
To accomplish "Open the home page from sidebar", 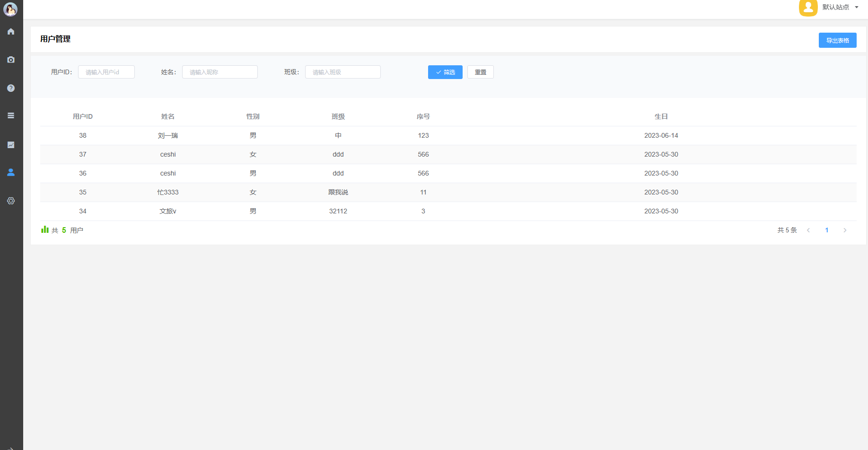I will coord(11,32).
